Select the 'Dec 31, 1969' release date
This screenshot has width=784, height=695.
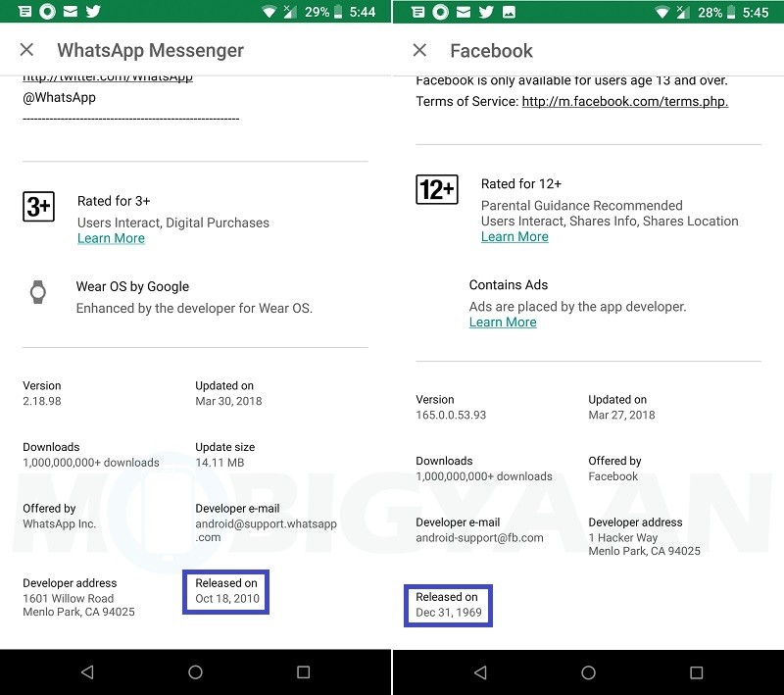tap(449, 613)
